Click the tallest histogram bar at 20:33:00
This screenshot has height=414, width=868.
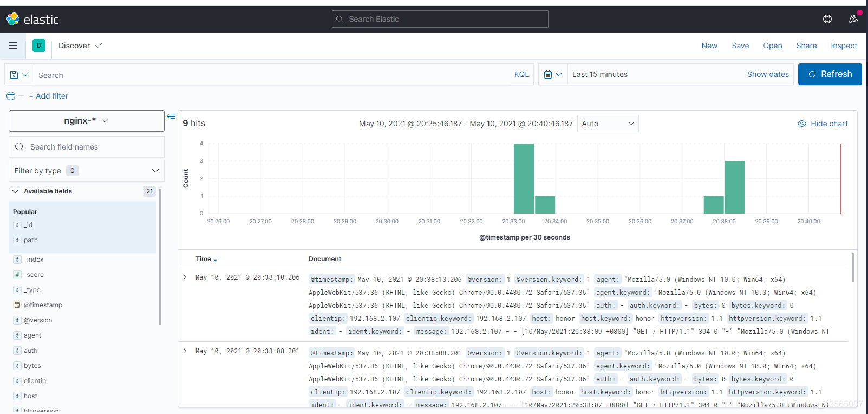click(524, 178)
